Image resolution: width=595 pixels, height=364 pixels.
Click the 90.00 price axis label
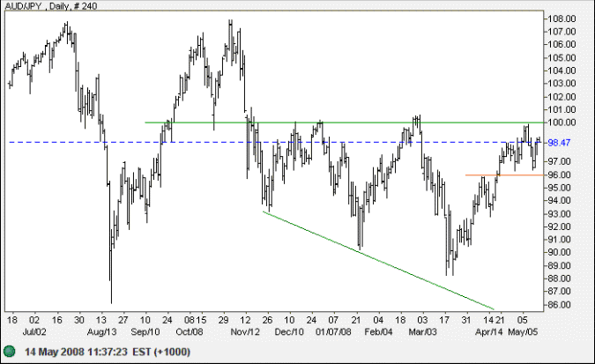(560, 252)
